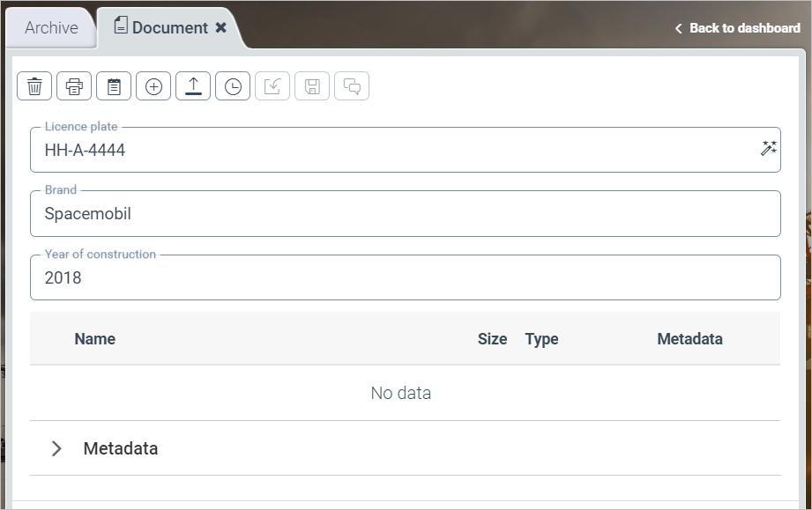Screen dimensions: 812x510
Task: Click the trash delete icon
Action: 34,86
